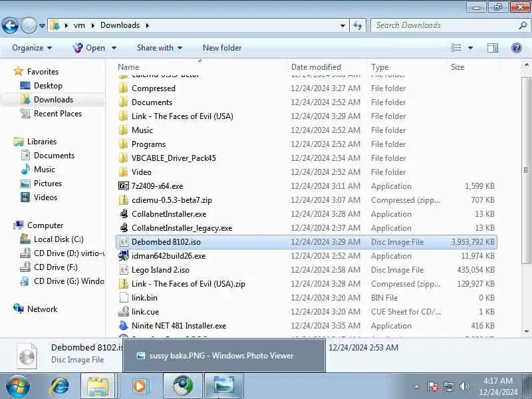Select the idman642build26.exe icon
The image size is (532, 399).
124,255
